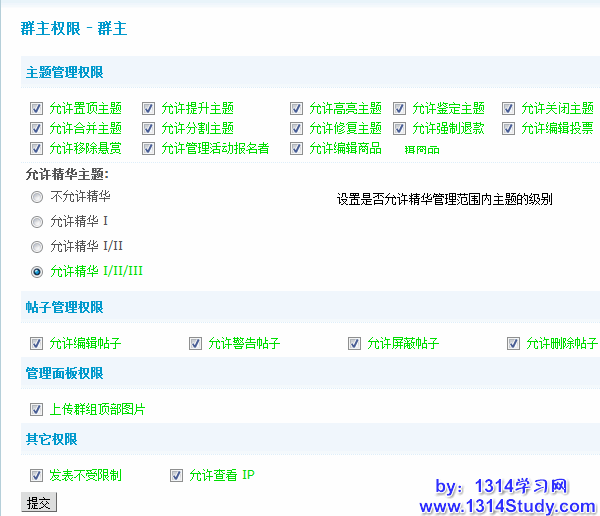Screen dimensions: 600x516
Task: Disable the 上传群组顶部图片 checkbox
Action: (x=37, y=409)
